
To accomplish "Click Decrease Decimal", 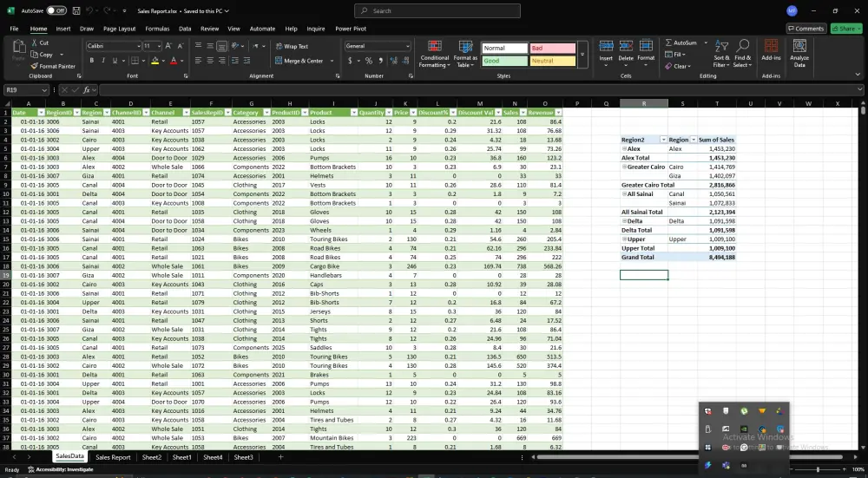I will pos(405,61).
